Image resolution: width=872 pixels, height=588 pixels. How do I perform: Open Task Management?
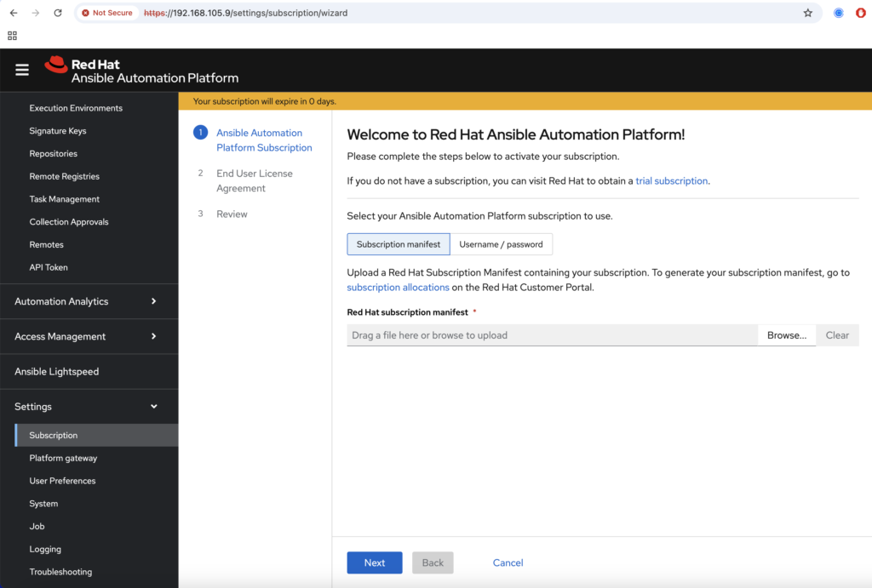coord(65,199)
